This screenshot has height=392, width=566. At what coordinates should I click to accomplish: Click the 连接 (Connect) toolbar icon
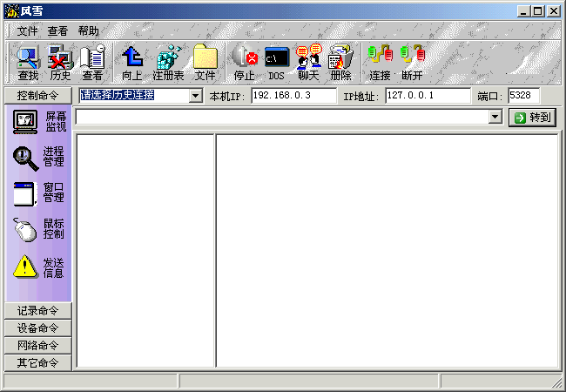tap(380, 63)
